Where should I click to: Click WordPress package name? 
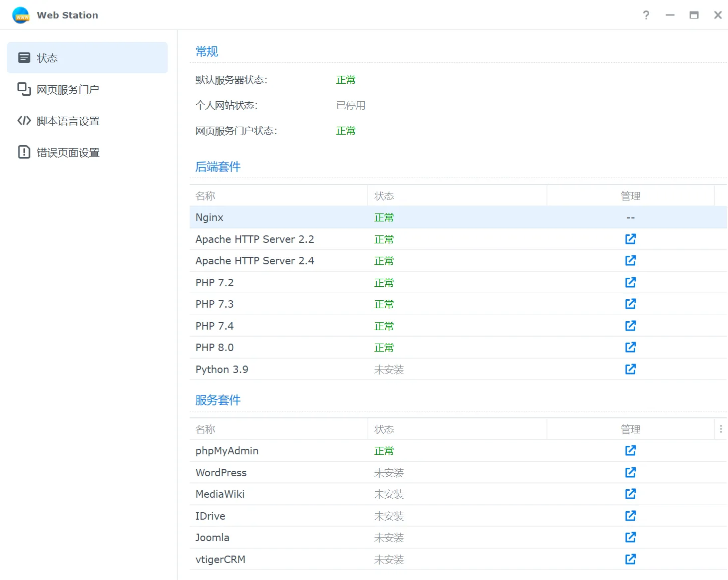221,472
